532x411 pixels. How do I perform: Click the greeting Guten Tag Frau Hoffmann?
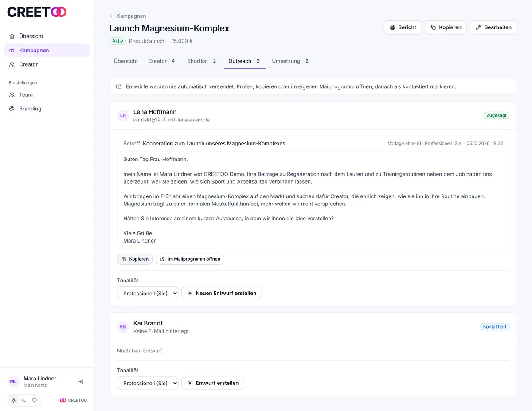pos(156,160)
